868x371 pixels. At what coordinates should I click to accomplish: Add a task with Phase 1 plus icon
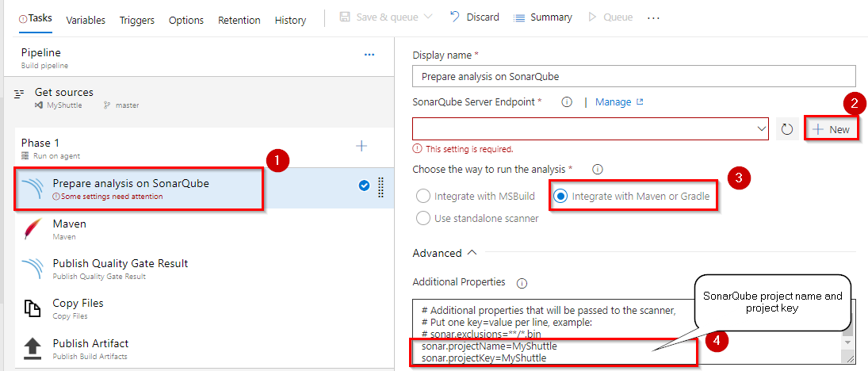(x=361, y=146)
